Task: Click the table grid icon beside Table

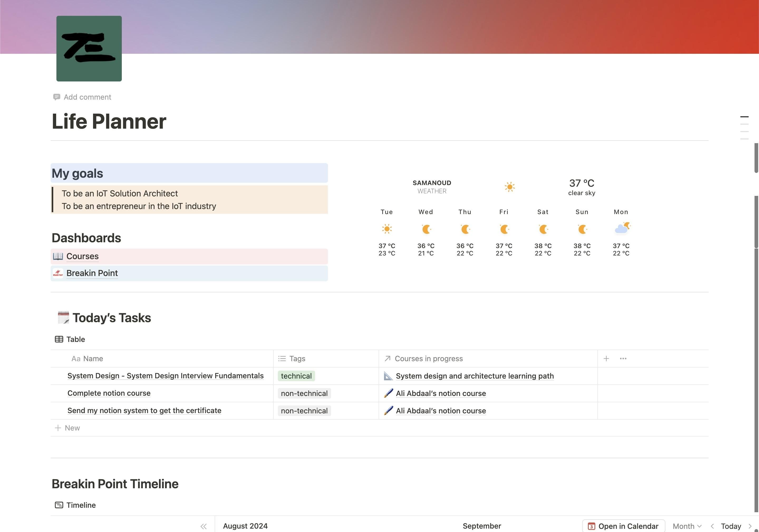Action: [x=59, y=339]
